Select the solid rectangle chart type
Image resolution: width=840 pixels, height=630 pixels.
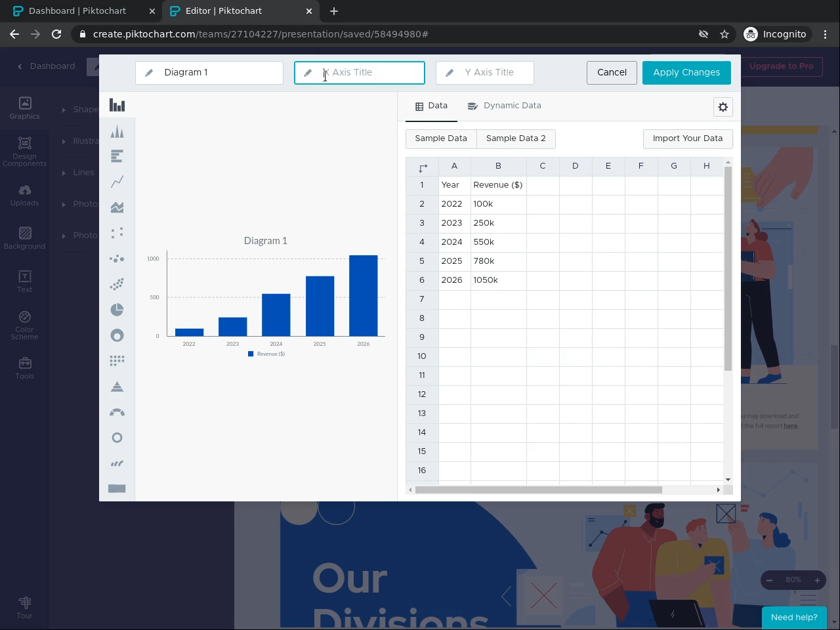click(117, 488)
